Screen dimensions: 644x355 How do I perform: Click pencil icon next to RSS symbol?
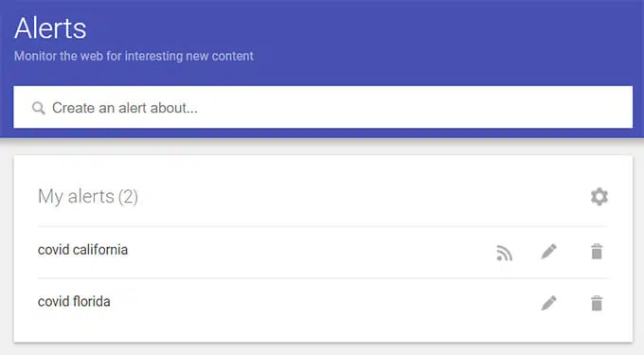click(x=548, y=251)
